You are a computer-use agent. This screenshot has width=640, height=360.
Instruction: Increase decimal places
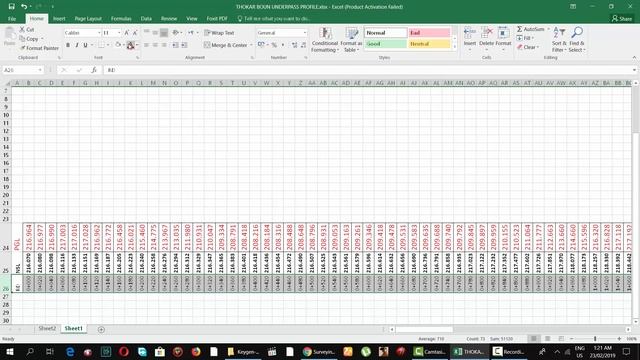294,45
